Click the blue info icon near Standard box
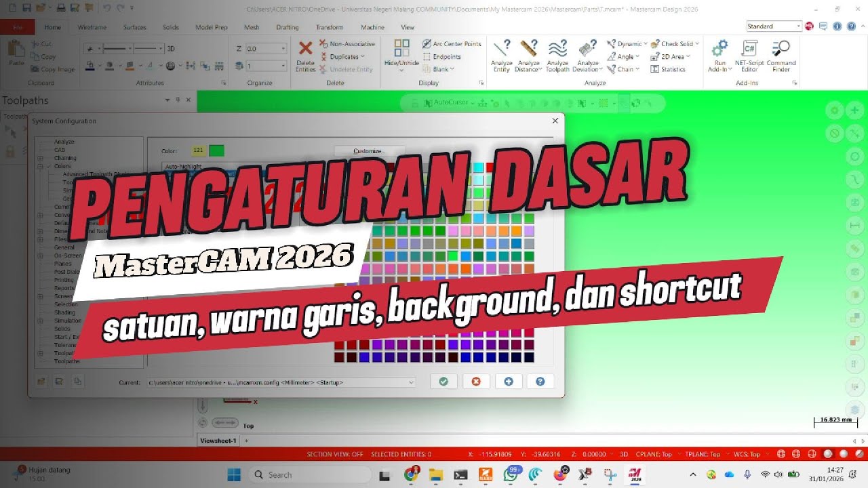Image resolution: width=868 pixels, height=488 pixels. [837, 26]
